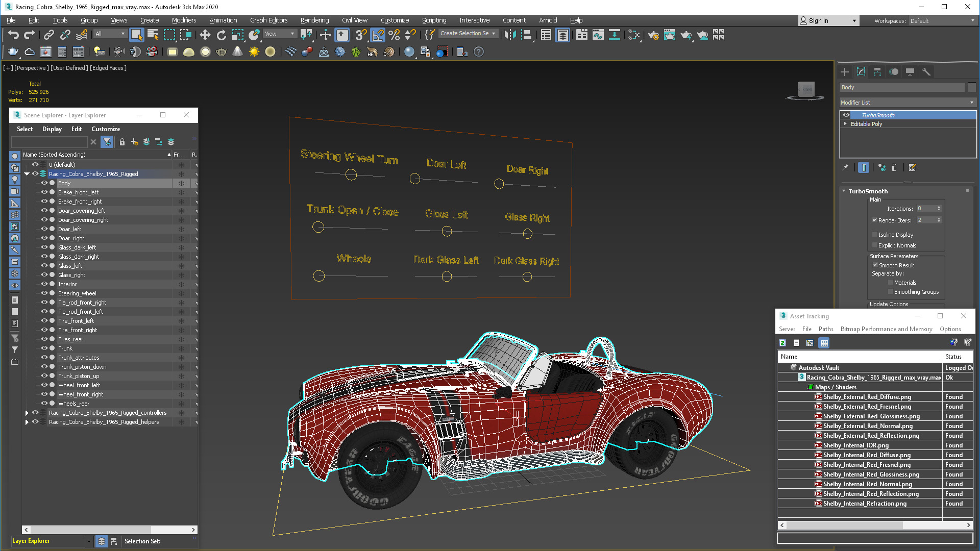Viewport: 980px width, 551px height.
Task: Click the Edged Faces viewport label
Action: click(x=108, y=68)
